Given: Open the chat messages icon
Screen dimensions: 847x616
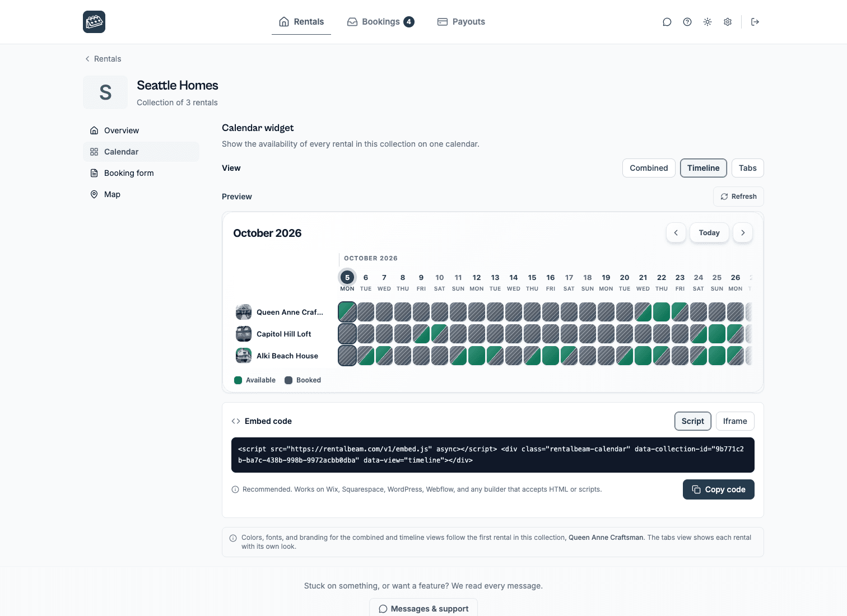Looking at the screenshot, I should (x=667, y=22).
